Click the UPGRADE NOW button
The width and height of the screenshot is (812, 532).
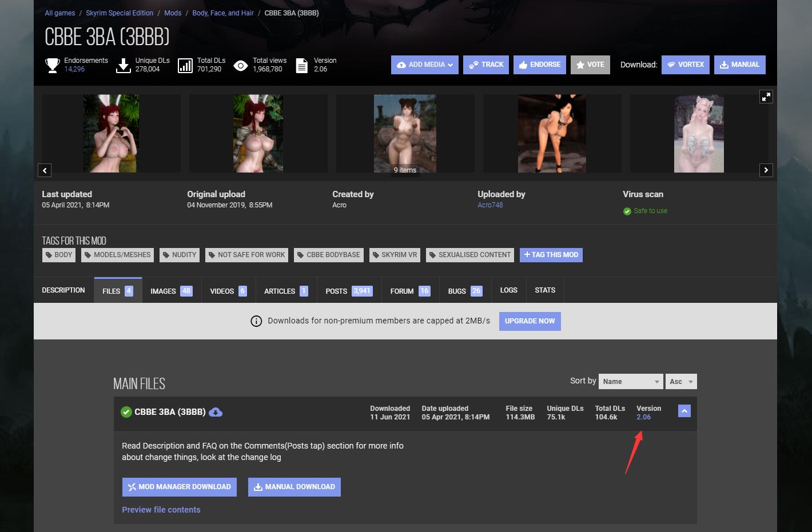click(x=530, y=321)
